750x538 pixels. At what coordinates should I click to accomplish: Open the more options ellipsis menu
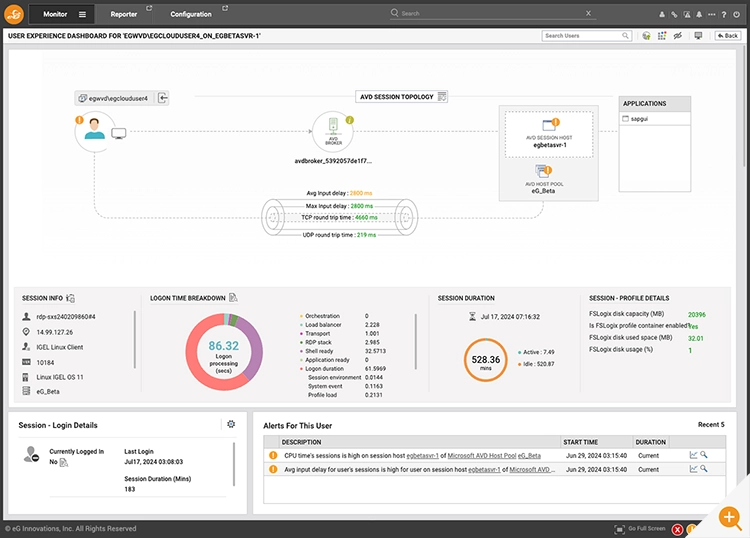tap(711, 15)
